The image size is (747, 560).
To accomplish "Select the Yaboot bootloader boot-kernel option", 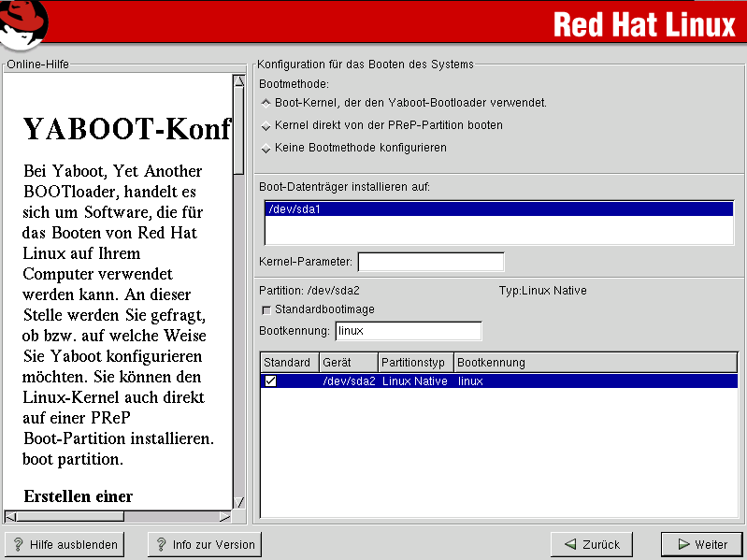I will coord(266,103).
